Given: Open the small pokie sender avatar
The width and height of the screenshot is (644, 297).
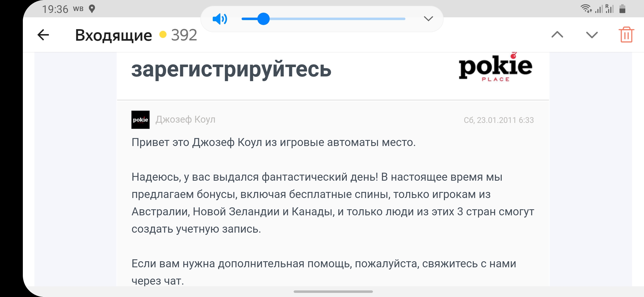Looking at the screenshot, I should coord(140,120).
